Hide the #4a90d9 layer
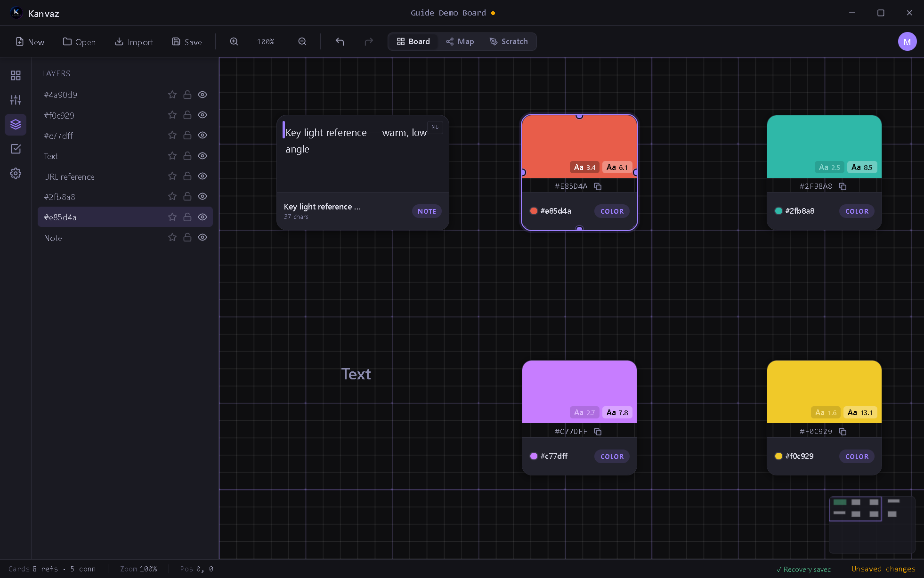This screenshot has height=578, width=924. (203, 95)
